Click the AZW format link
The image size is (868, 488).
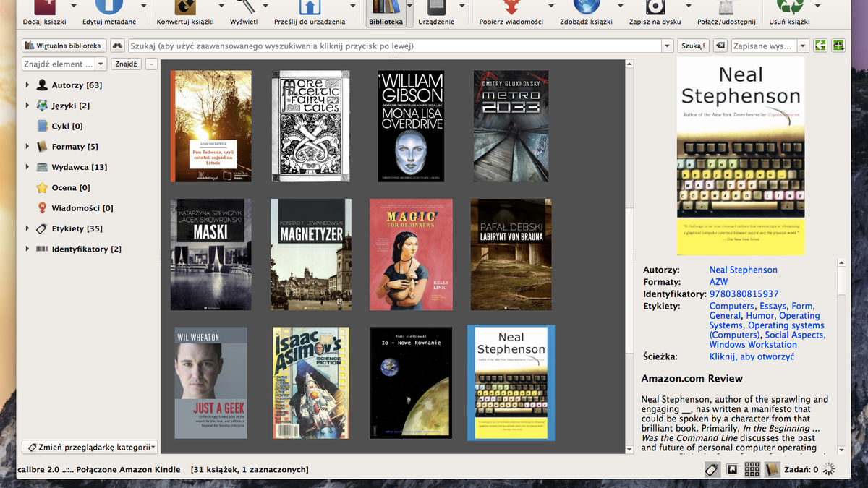[x=718, y=282]
